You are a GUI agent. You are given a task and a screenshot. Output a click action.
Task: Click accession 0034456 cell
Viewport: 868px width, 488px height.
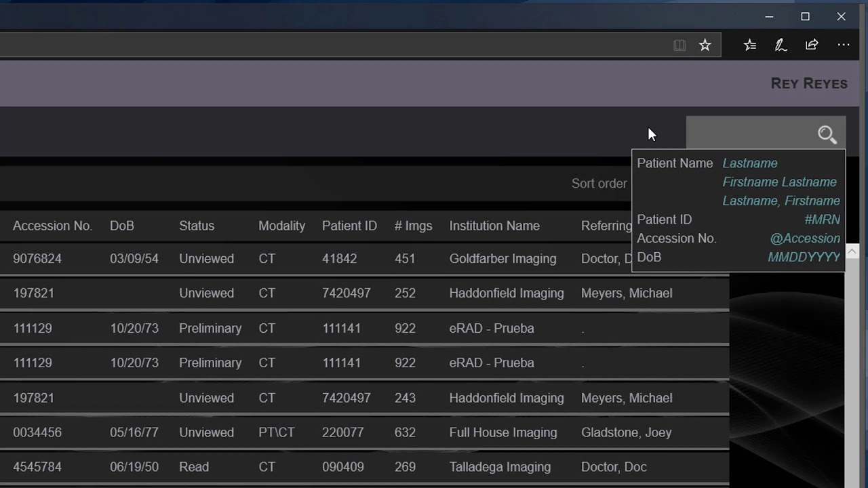[37, 432]
